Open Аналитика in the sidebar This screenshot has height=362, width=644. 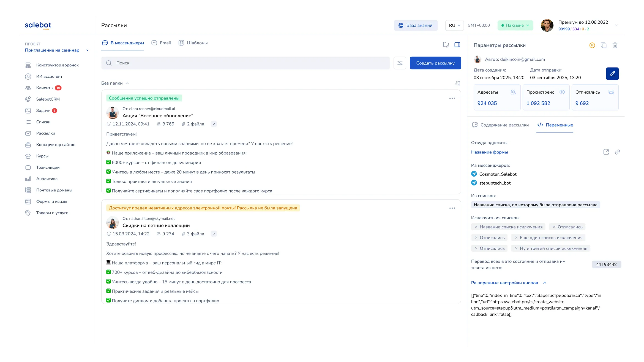point(47,179)
